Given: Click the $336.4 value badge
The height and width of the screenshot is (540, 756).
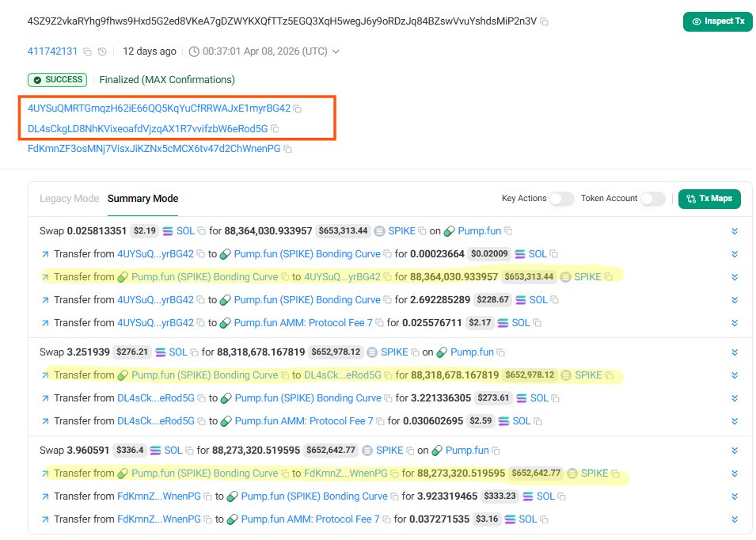Looking at the screenshot, I should pyautogui.click(x=130, y=451).
